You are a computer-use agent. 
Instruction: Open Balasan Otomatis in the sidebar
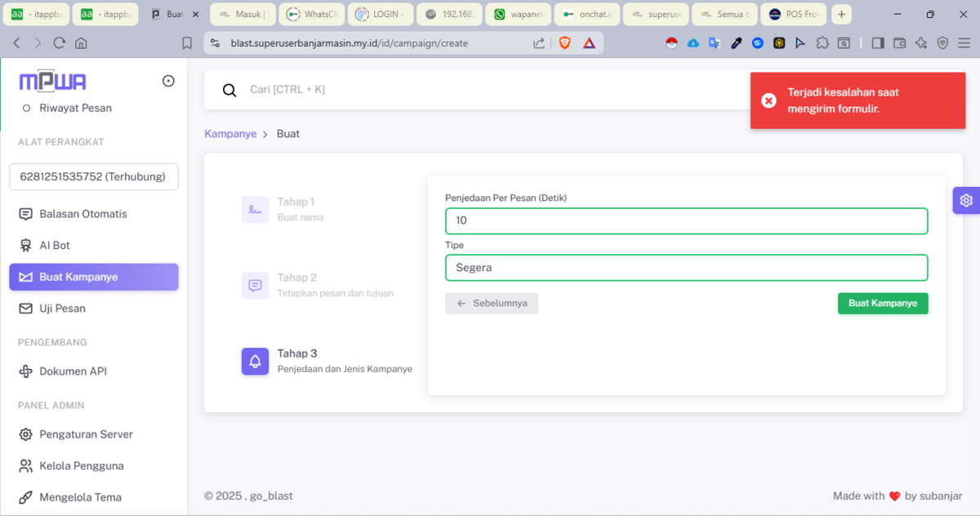click(x=83, y=214)
